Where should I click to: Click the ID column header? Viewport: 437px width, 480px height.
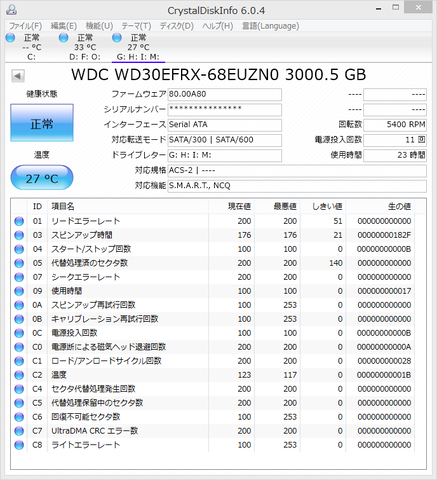coord(37,206)
